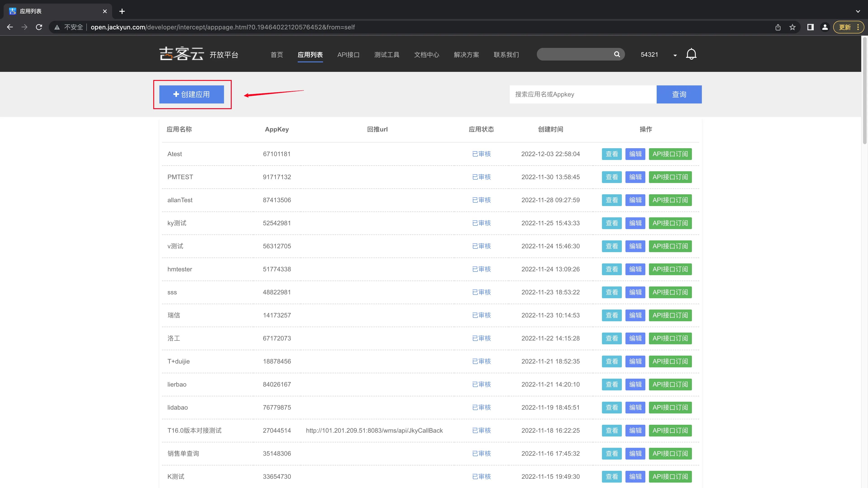The height and width of the screenshot is (488, 868).
Task: Click 编辑 for the allanTest app
Action: [635, 200]
